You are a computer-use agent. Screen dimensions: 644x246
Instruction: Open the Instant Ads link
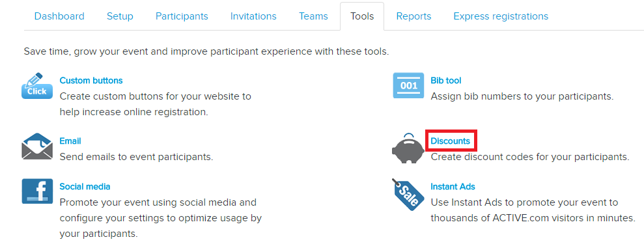pos(453,186)
